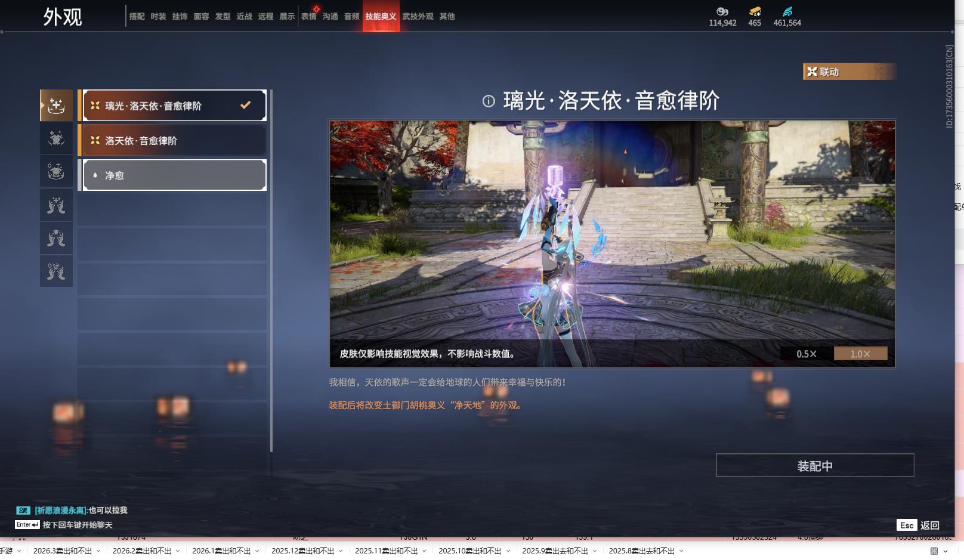Click the chat channel icon before the player name
Viewport: 964px width, 560px height.
tap(23, 511)
